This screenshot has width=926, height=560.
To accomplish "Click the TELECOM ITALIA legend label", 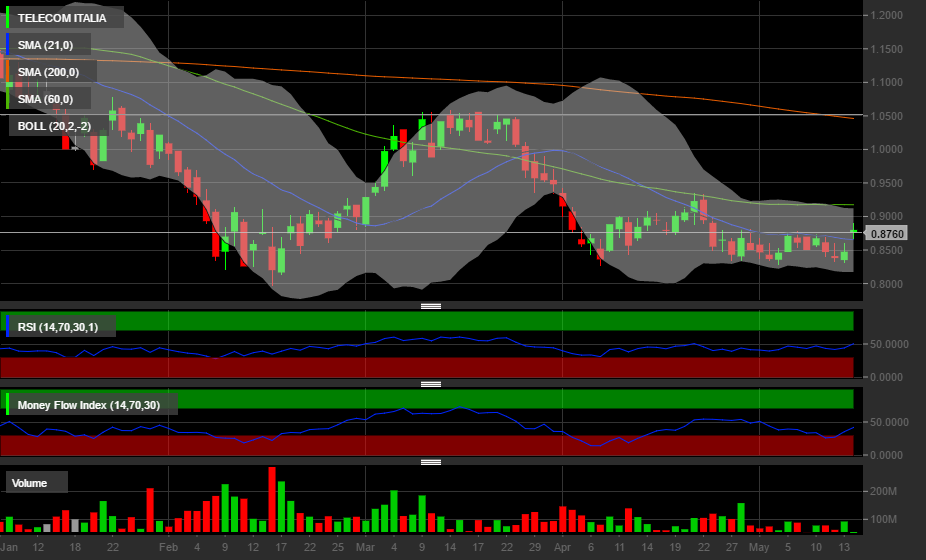I will pos(62,18).
